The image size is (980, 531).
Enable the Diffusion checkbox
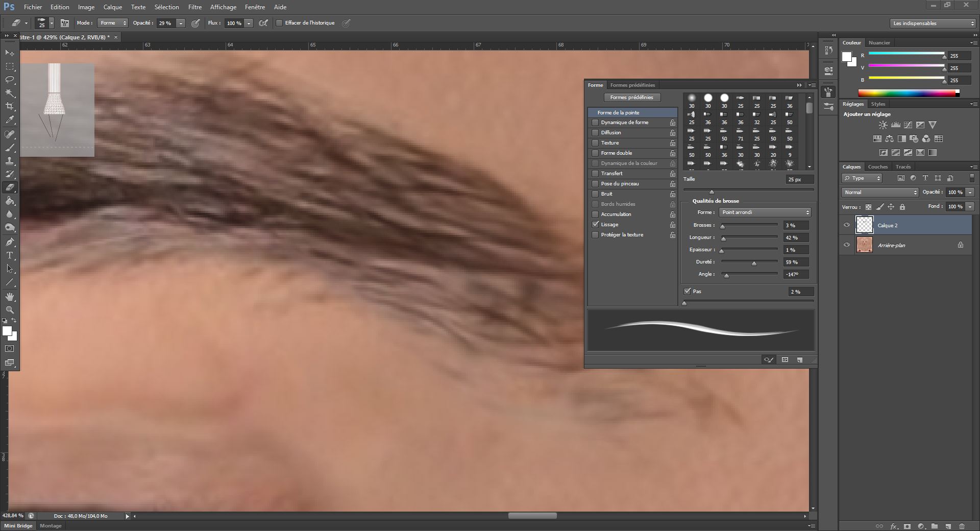[595, 133]
